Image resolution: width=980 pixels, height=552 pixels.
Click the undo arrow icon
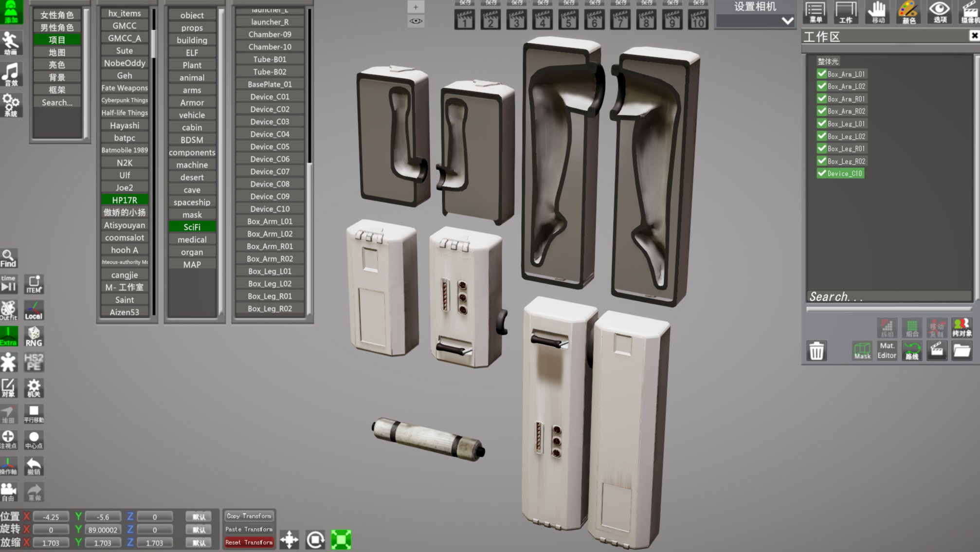pos(34,466)
